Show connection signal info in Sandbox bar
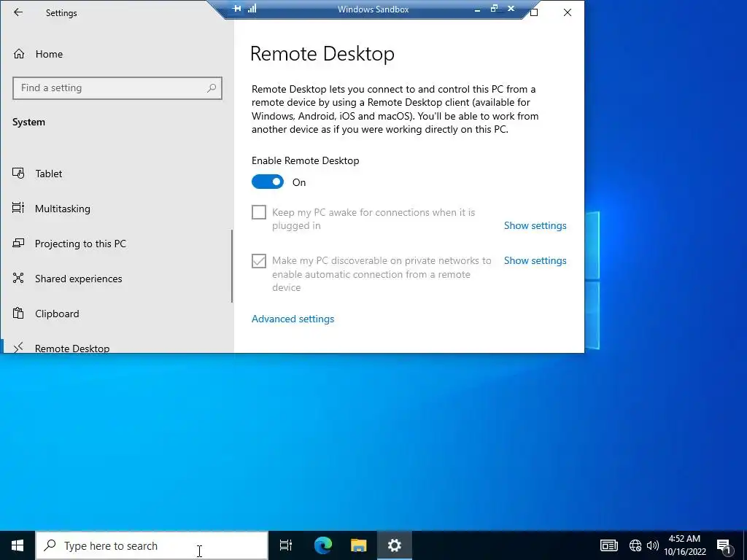747x560 pixels. point(252,9)
